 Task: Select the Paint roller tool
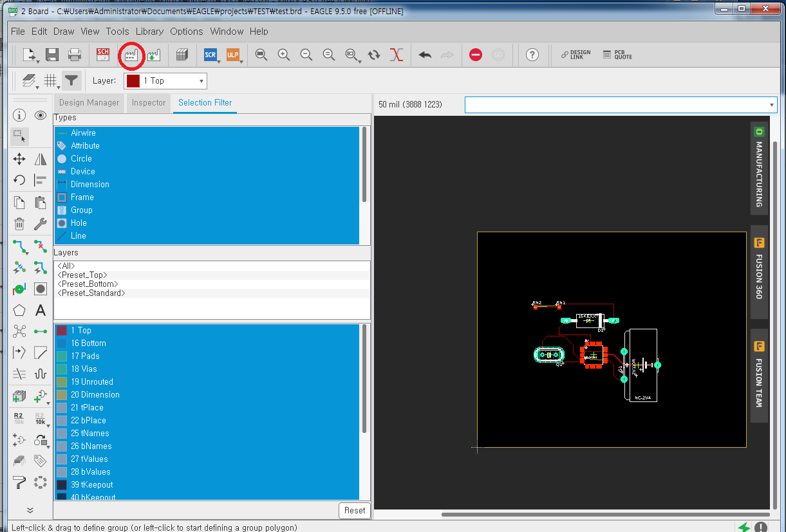[x=19, y=482]
